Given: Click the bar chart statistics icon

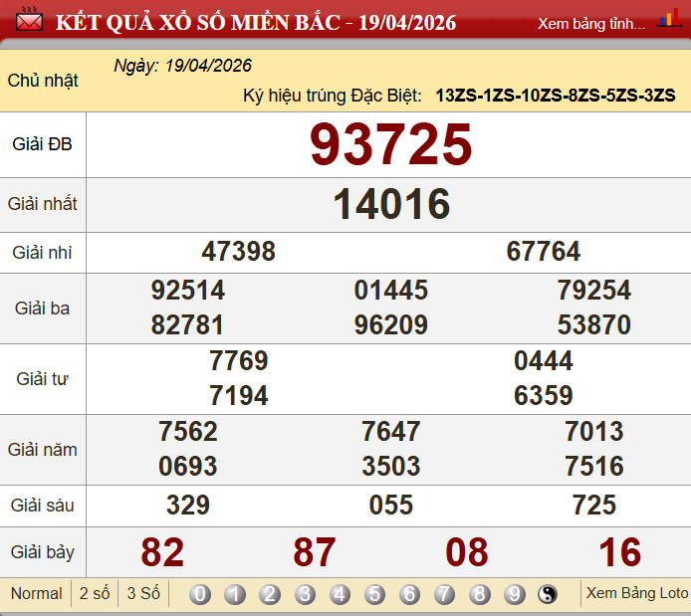Looking at the screenshot, I should tap(668, 20).
